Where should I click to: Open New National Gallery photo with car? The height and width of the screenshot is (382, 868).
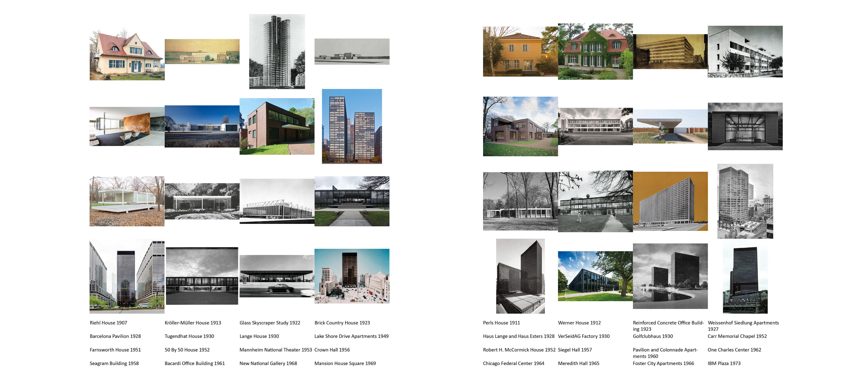(x=277, y=276)
